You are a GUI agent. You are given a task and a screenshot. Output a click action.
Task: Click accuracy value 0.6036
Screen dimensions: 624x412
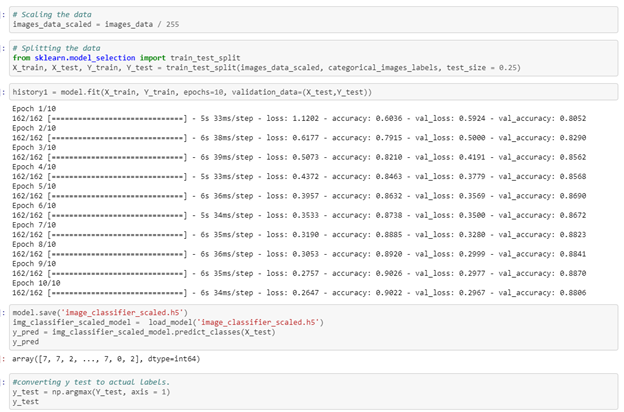pos(389,118)
